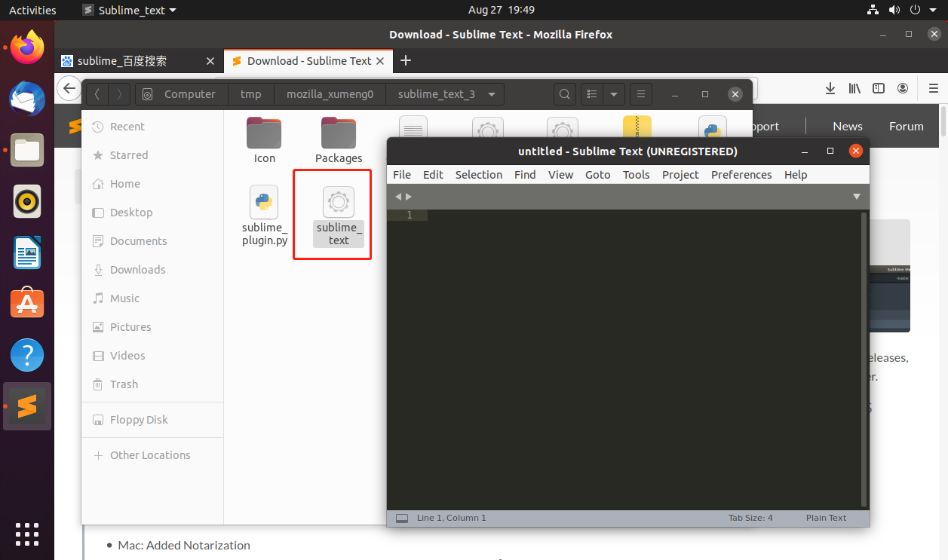This screenshot has height=560, width=948.
Task: Toggle the Firefox sidebar icon
Action: click(879, 88)
